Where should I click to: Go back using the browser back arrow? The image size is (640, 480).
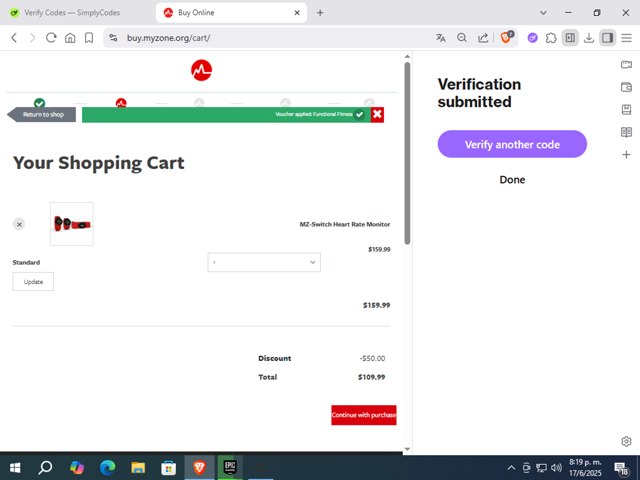pyautogui.click(x=14, y=38)
